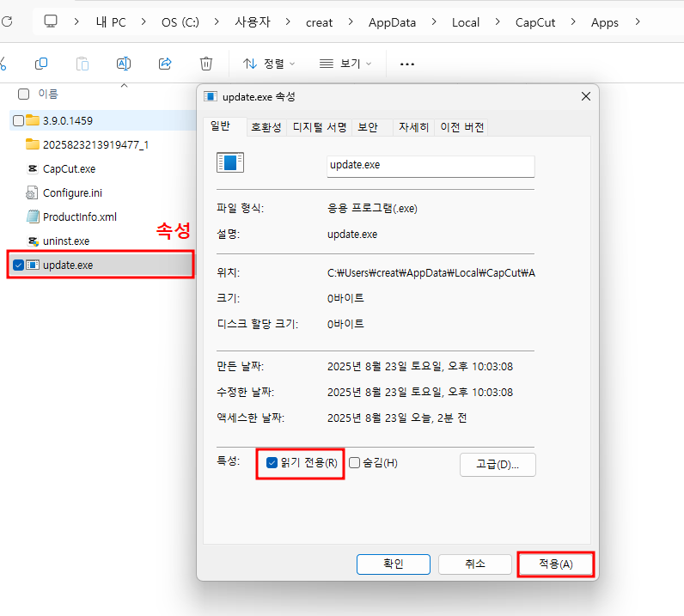This screenshot has height=616, width=684.
Task: Click the 적용(A) button
Action: tap(555, 564)
